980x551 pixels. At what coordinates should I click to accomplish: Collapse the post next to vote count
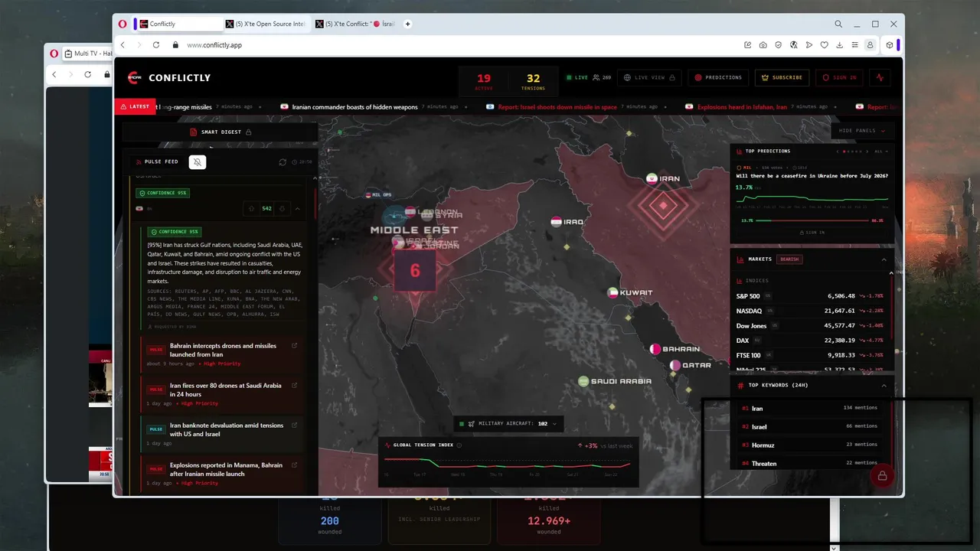point(297,208)
